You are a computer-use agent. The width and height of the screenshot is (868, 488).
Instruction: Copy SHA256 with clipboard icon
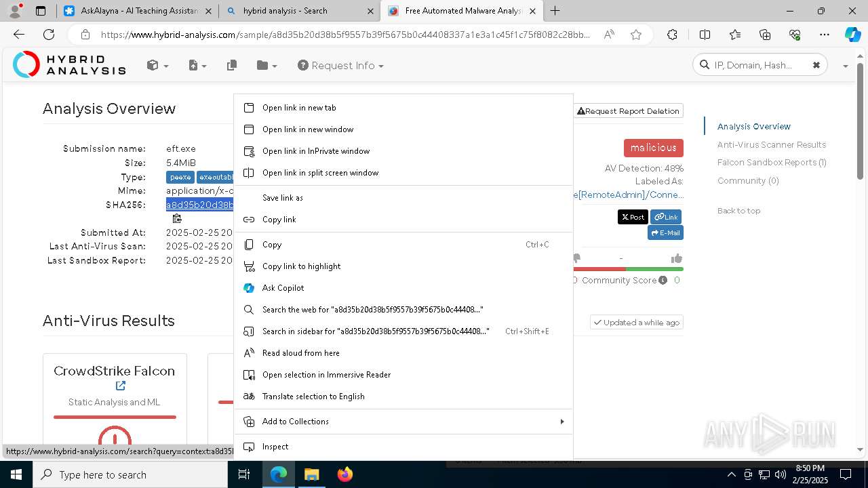pos(177,218)
